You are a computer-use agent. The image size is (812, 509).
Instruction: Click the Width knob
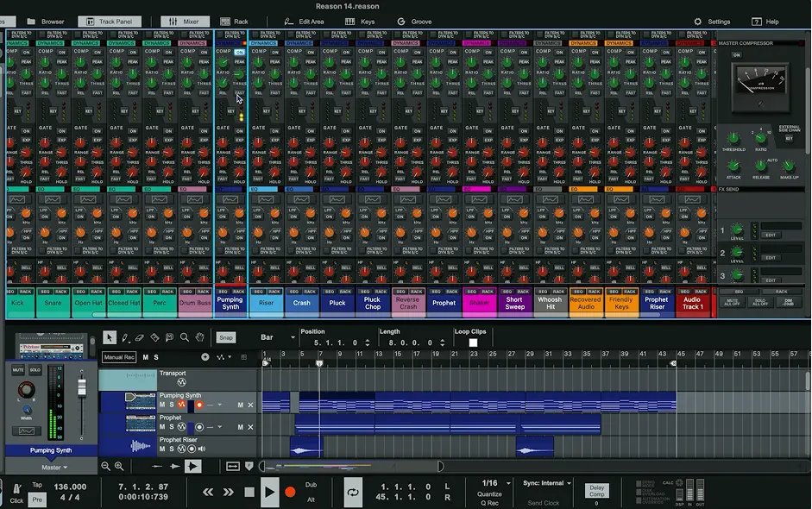27,412
